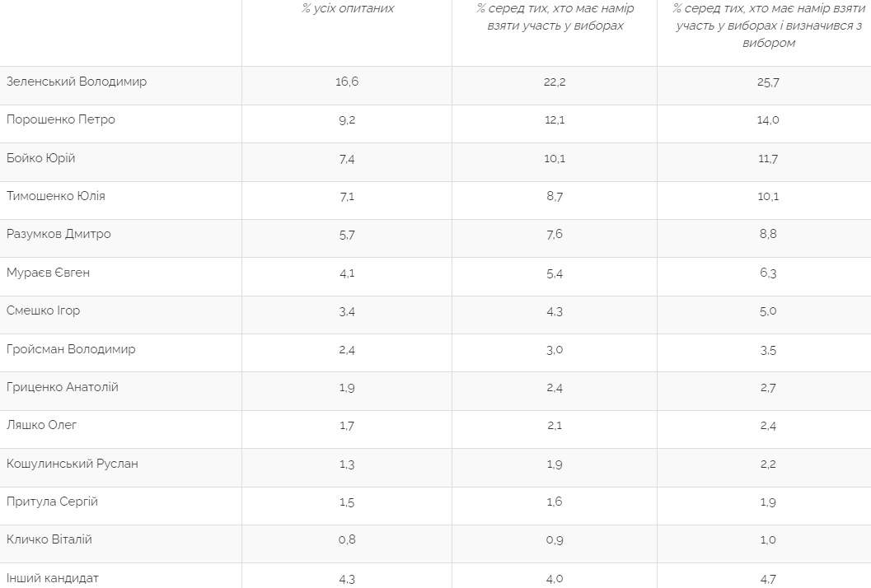This screenshot has width=871, height=588.
Task: Select the Ляшко Олег row name
Action: coord(42,425)
